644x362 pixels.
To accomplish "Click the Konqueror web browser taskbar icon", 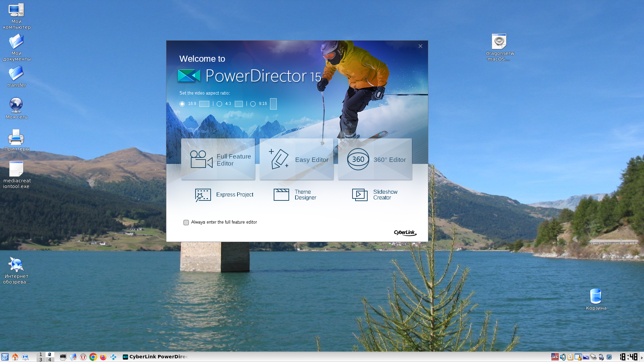I will (25, 357).
